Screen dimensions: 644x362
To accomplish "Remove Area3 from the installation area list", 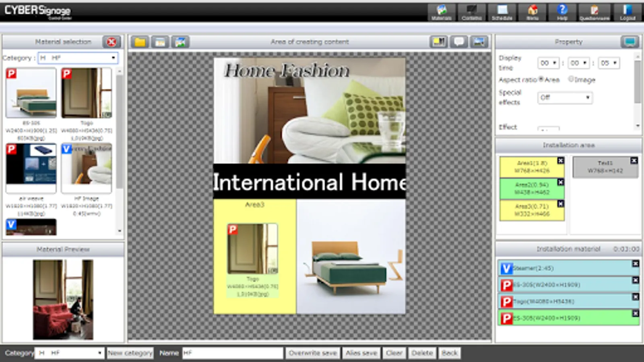I will 560,204.
